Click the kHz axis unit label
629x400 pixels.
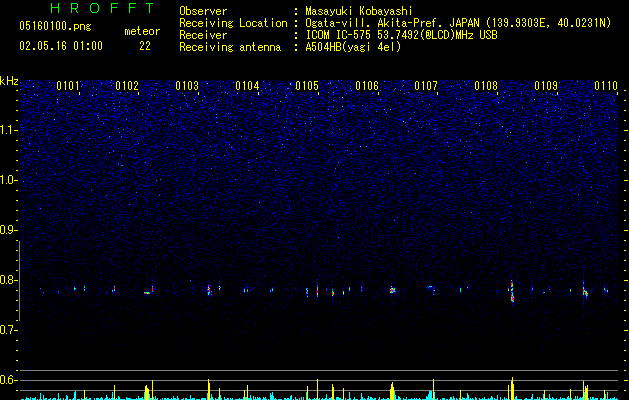9,81
